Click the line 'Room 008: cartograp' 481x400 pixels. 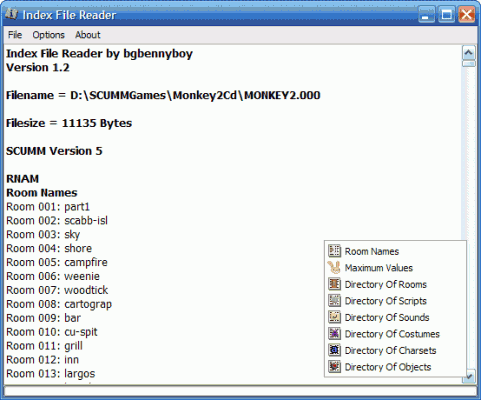tap(59, 304)
